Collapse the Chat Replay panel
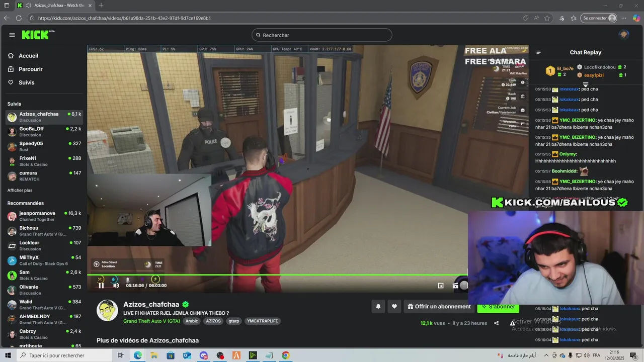Screen dimensions: 644x362 coord(538,52)
